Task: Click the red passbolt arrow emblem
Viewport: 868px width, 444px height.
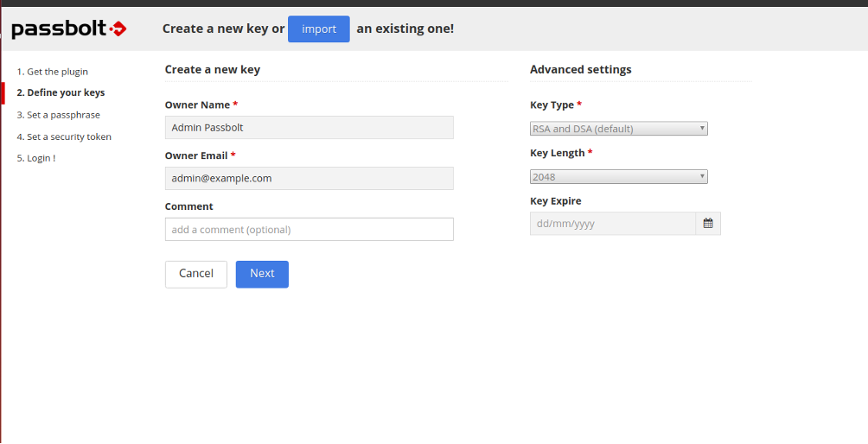Action: tap(118, 29)
